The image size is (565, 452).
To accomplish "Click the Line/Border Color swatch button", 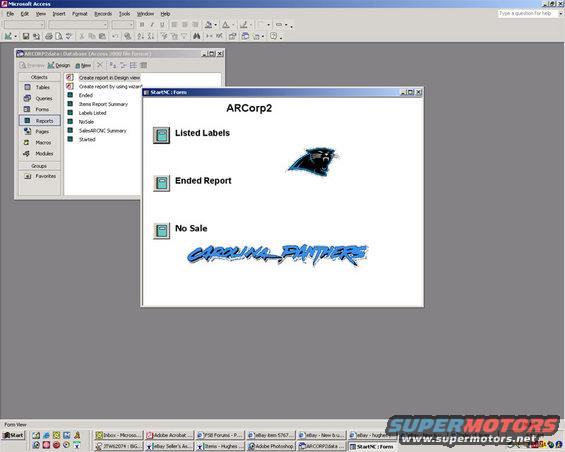I will coord(243,25).
